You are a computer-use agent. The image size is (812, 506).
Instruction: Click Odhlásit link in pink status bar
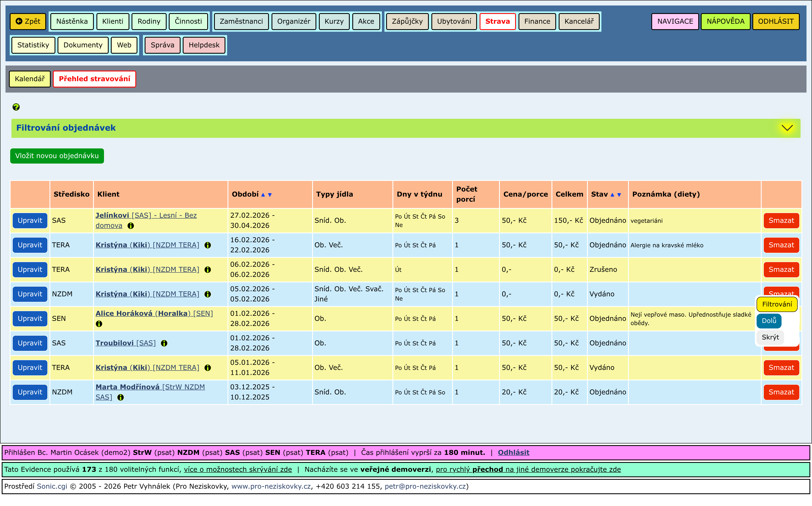click(513, 453)
